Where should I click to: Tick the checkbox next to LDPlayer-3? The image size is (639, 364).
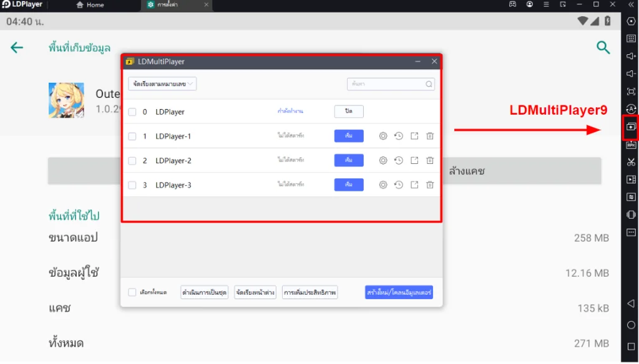click(x=132, y=185)
